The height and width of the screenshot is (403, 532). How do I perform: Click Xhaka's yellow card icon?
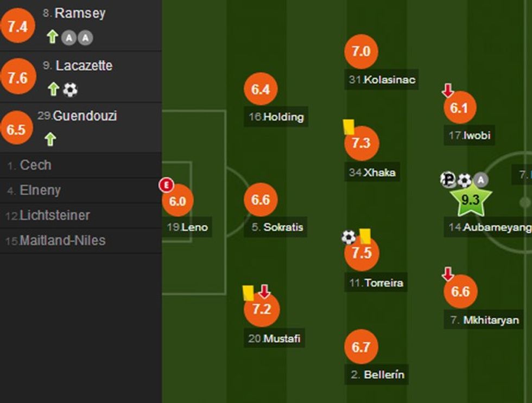pyautogui.click(x=349, y=127)
